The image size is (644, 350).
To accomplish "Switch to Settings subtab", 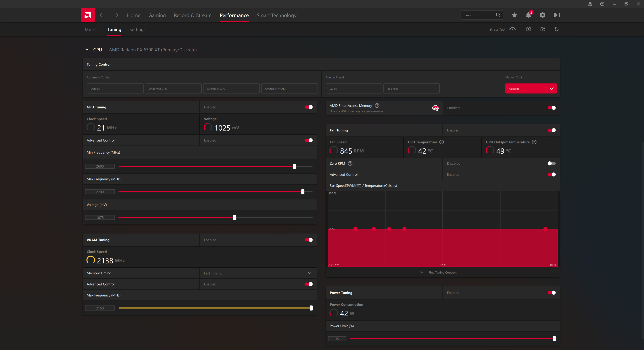I will tap(137, 29).
